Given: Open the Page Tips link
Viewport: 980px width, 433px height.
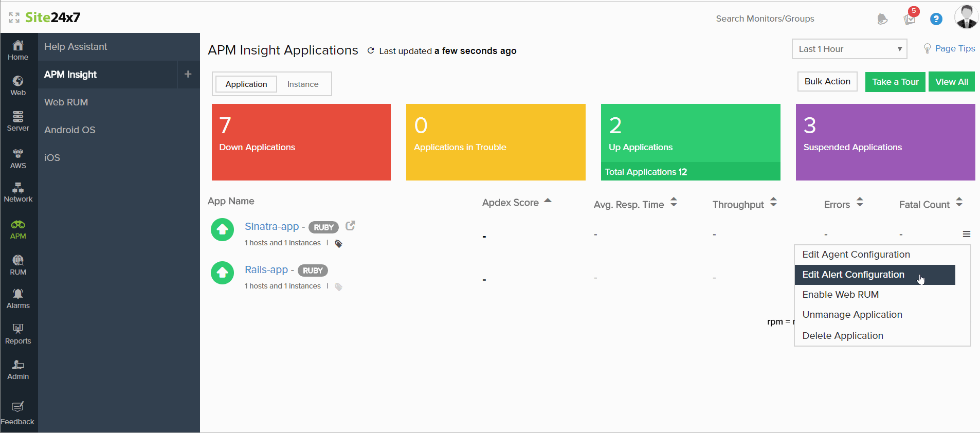Looking at the screenshot, I should 955,48.
